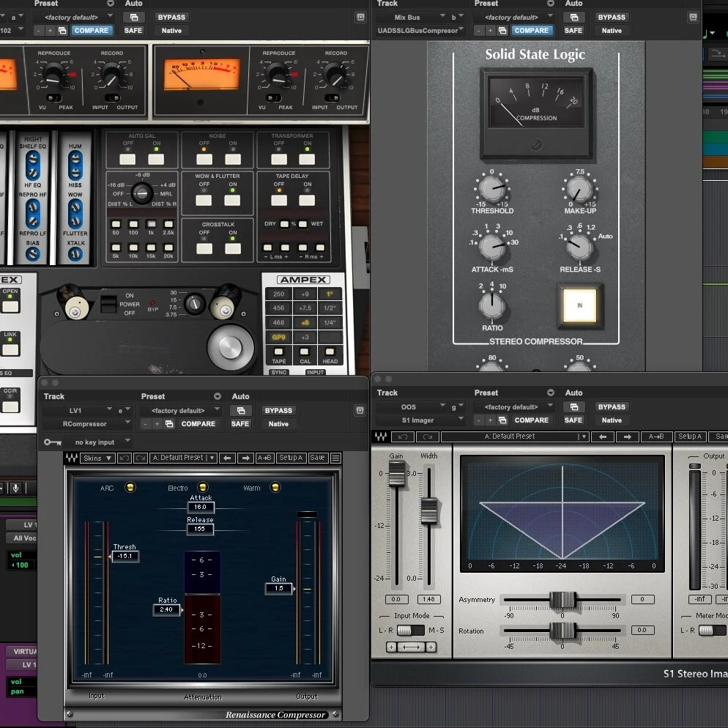Load next preset in S1 Imager toolbar
The image size is (728, 728).
pos(627,437)
